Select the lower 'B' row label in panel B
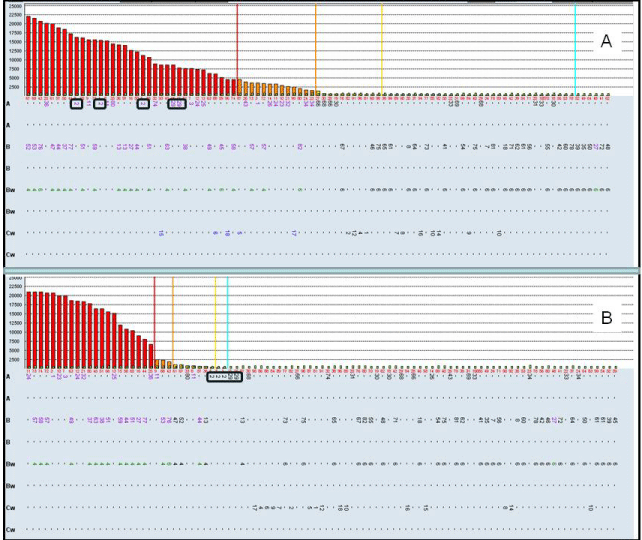 tap(8, 442)
